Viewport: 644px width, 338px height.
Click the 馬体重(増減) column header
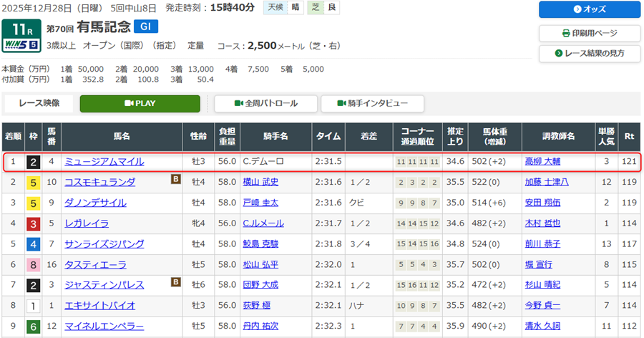point(495,137)
